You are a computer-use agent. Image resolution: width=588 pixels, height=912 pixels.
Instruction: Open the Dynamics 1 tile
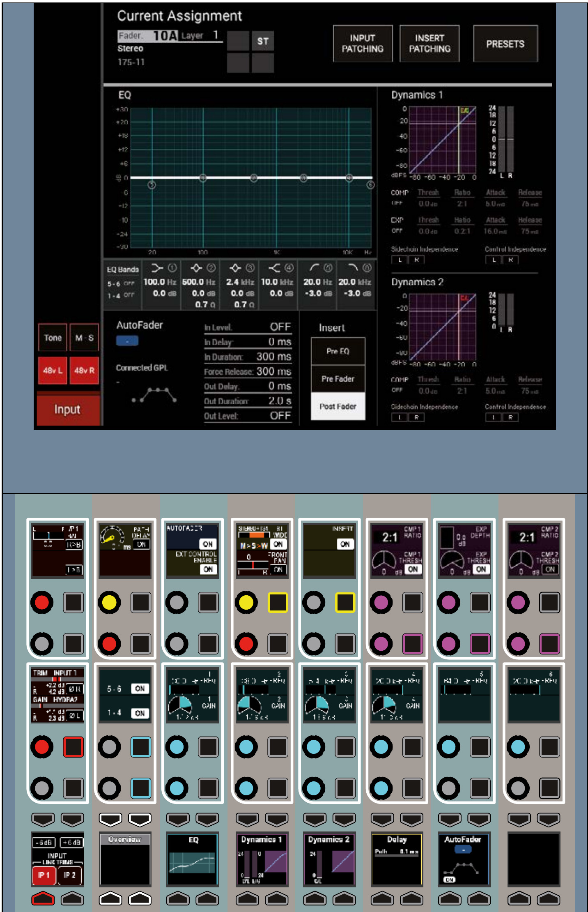[x=262, y=858]
